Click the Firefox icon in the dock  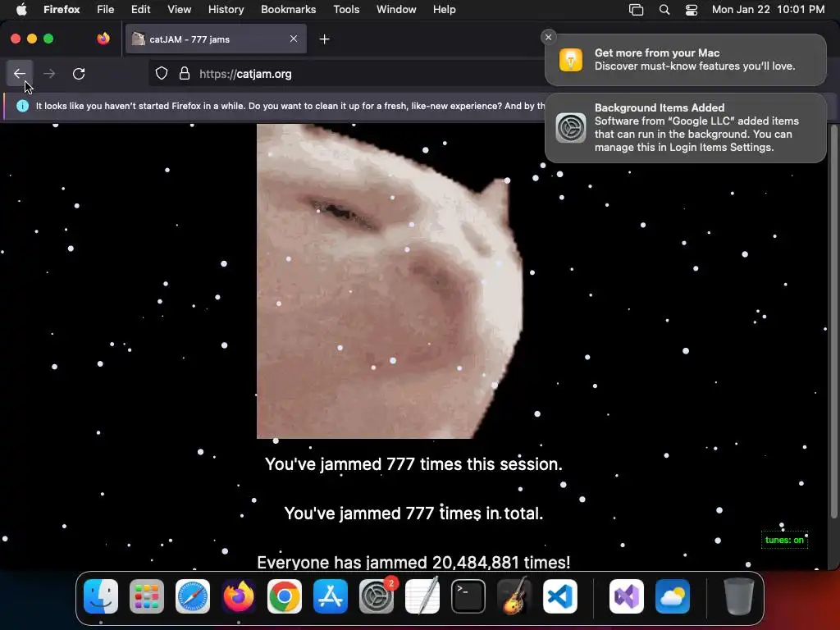click(239, 596)
